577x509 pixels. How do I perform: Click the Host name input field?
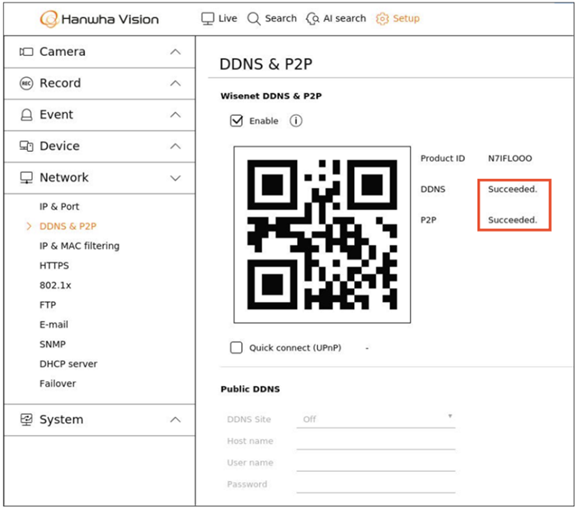pos(376,441)
